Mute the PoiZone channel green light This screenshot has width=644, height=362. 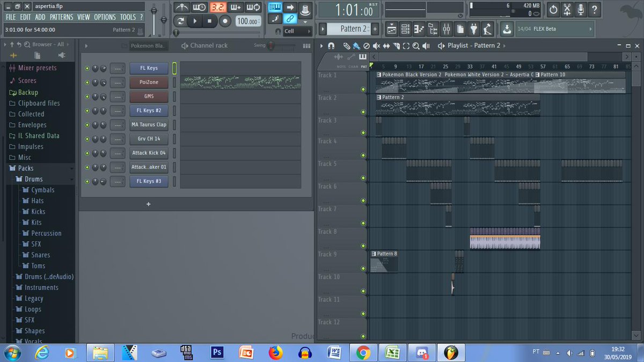pyautogui.click(x=87, y=83)
